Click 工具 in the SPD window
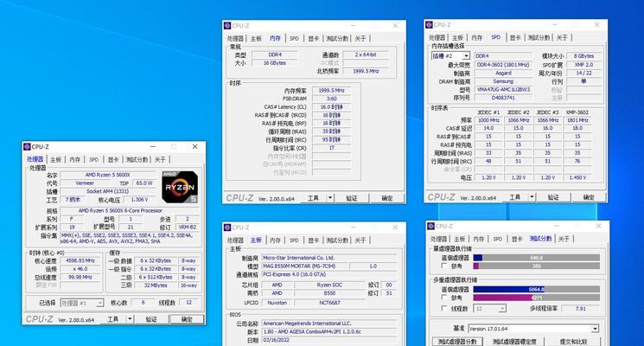 tap(515, 197)
